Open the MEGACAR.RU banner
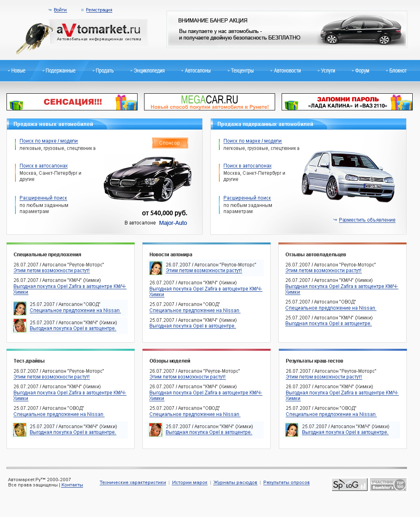The image size is (420, 517). click(x=210, y=102)
